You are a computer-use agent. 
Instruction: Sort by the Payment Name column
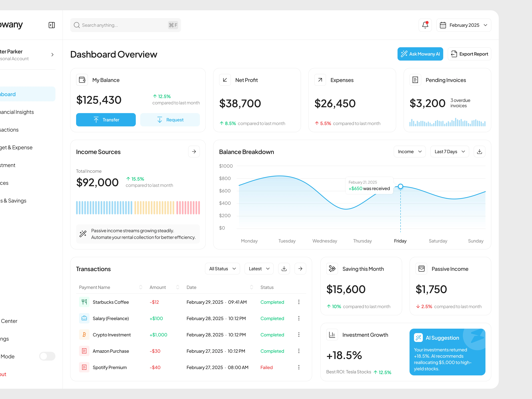click(141, 287)
